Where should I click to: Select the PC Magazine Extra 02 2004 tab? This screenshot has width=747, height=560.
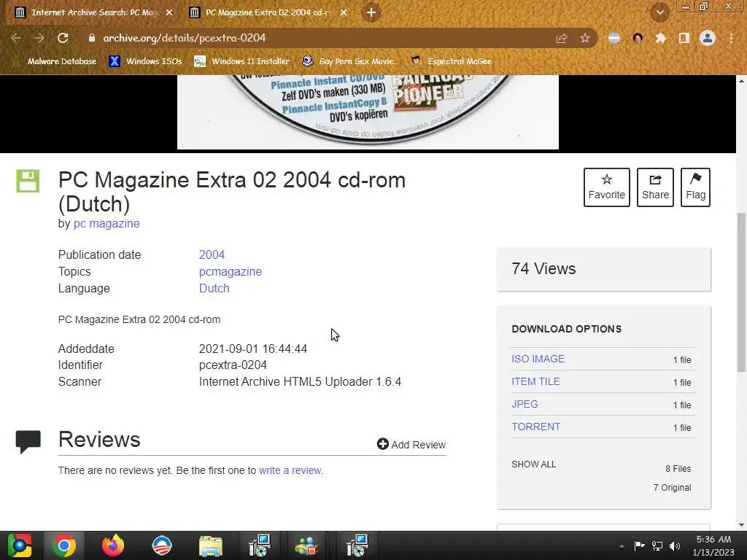267,12
